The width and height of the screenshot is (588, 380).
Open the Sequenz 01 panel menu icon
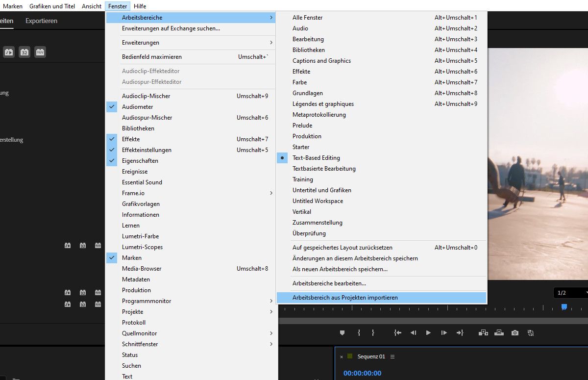(392, 356)
